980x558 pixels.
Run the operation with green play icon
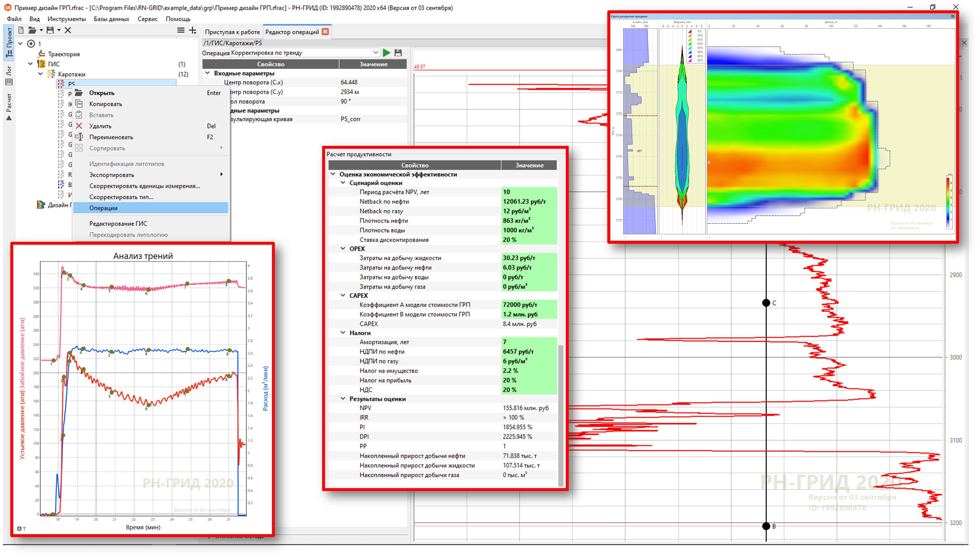[387, 52]
